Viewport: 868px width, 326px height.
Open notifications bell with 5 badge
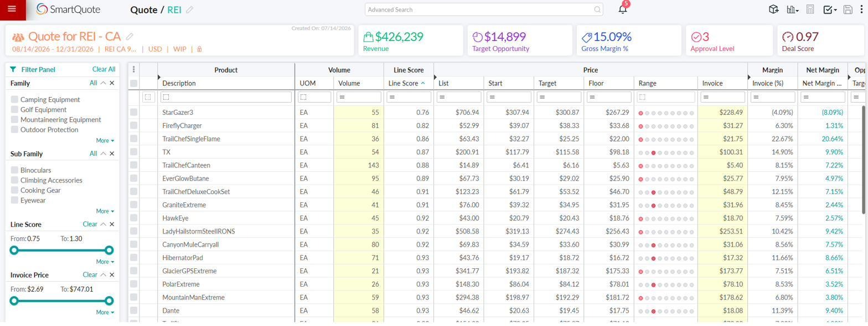pos(623,9)
